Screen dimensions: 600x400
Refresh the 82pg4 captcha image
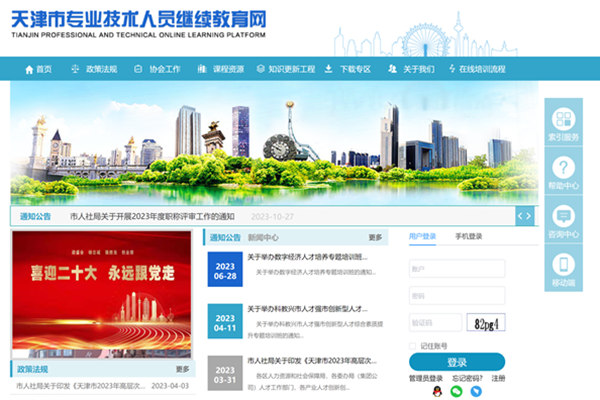click(486, 323)
